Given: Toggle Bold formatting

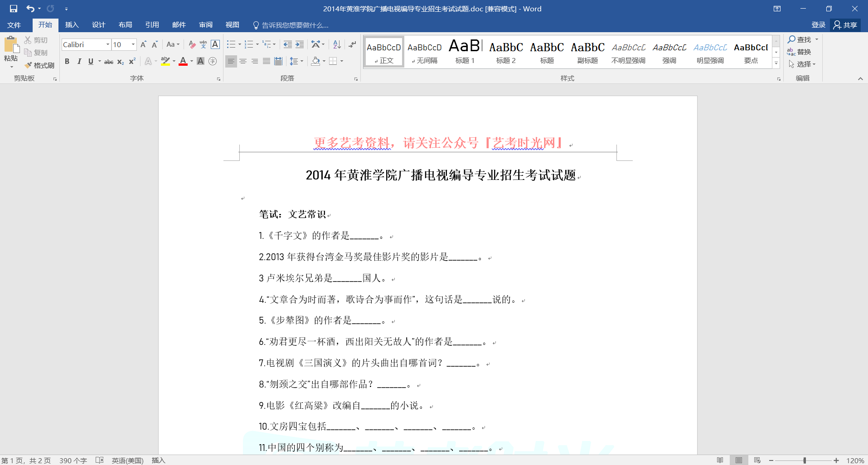Looking at the screenshot, I should tap(67, 61).
